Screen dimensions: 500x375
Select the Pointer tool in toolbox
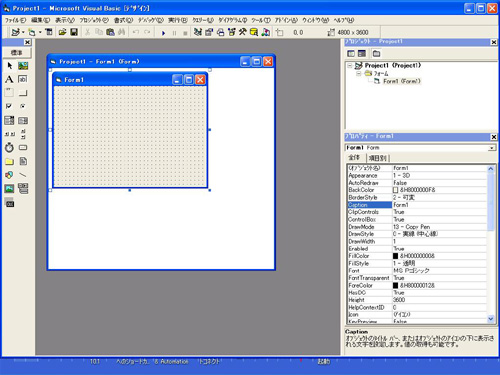[x=9, y=66]
